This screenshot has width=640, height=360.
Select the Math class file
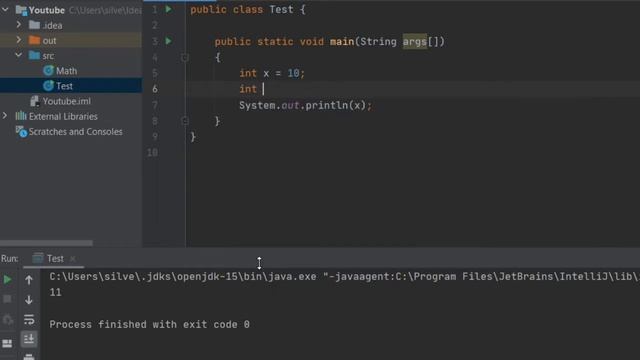(x=66, y=71)
